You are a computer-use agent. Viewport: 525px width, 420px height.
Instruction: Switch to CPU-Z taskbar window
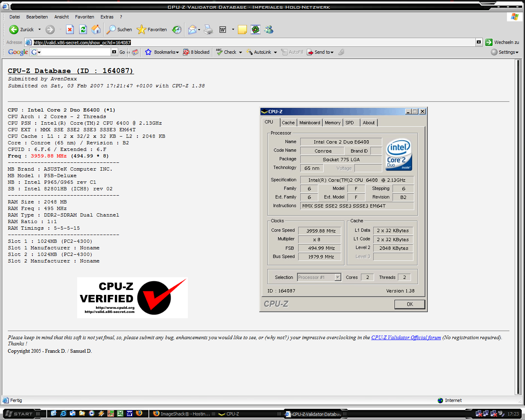click(250, 414)
